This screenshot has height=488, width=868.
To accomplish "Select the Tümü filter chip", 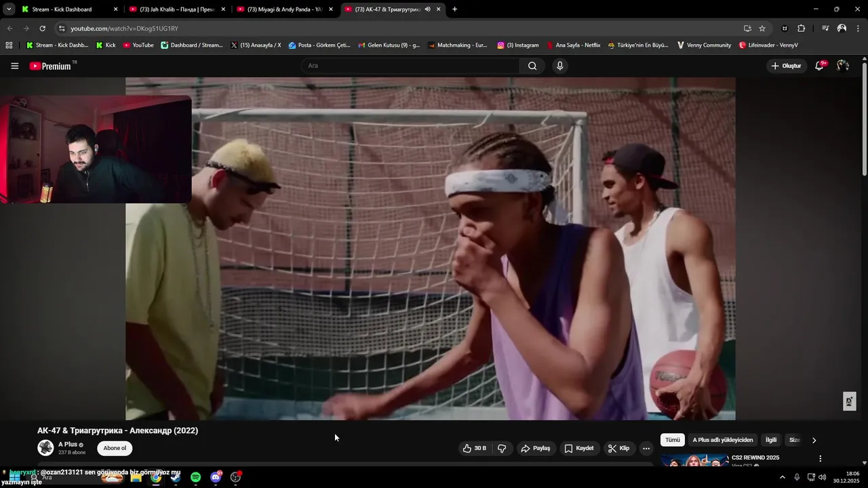I will click(x=672, y=440).
